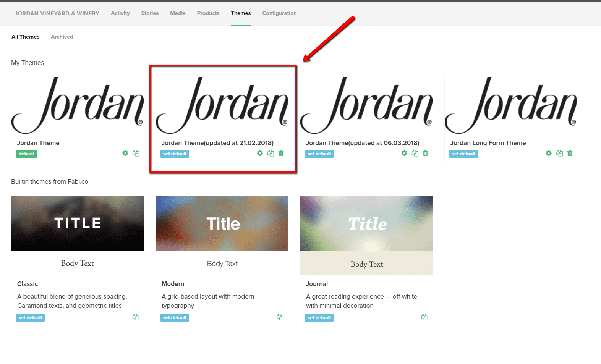Copy the Classic builtin theme

[x=136, y=317]
